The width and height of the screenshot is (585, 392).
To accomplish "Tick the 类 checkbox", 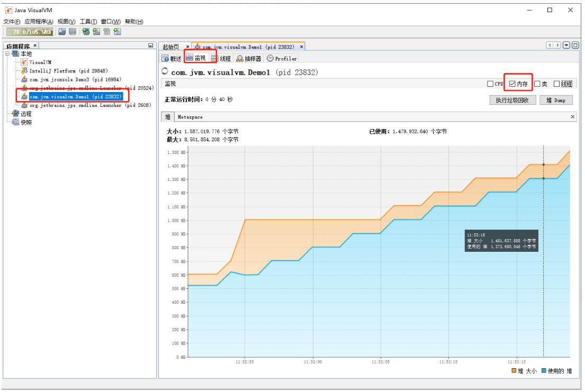I will coord(537,84).
